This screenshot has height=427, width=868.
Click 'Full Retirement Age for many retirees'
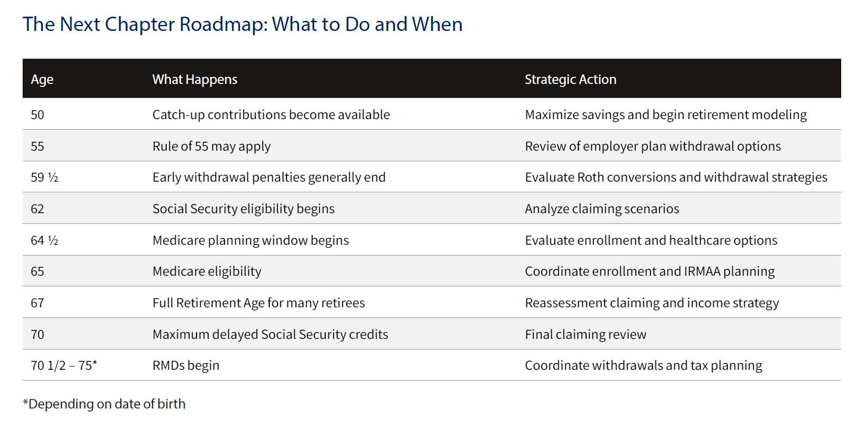coord(259,303)
